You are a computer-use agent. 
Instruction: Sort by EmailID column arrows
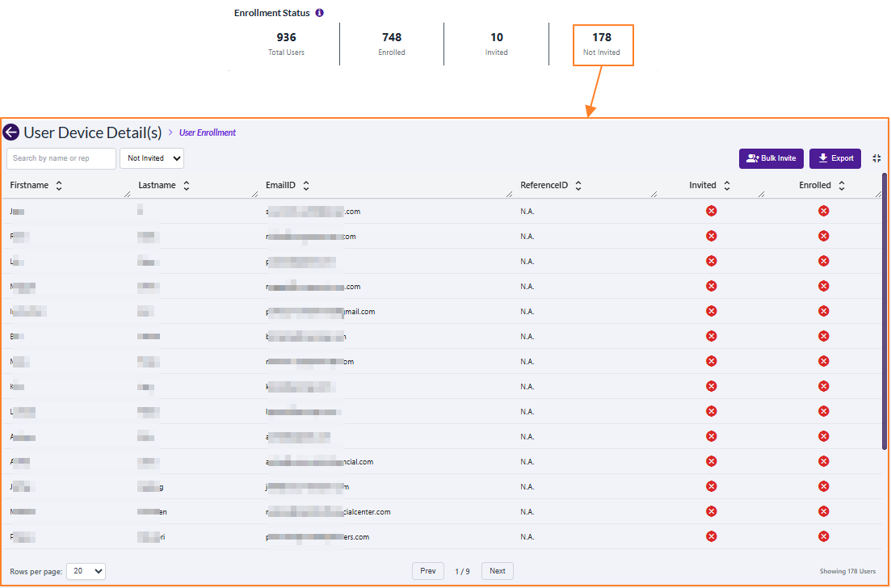pos(305,186)
